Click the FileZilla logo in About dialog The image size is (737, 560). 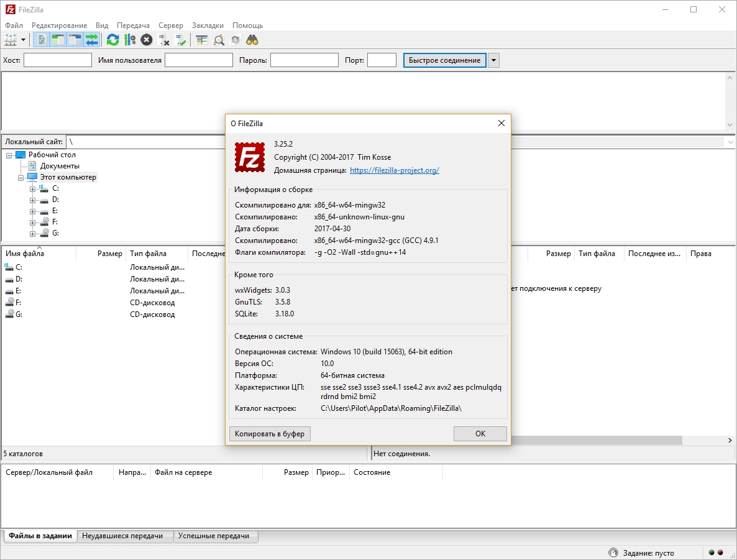(250, 157)
